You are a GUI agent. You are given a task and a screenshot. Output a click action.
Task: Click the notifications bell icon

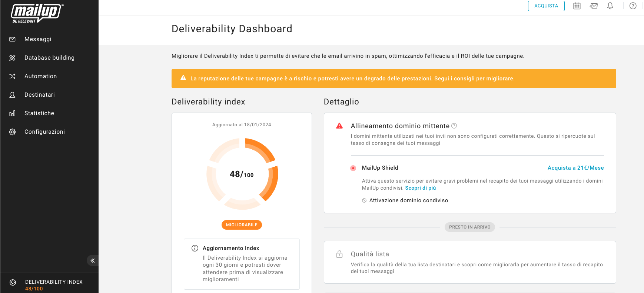pos(610,6)
